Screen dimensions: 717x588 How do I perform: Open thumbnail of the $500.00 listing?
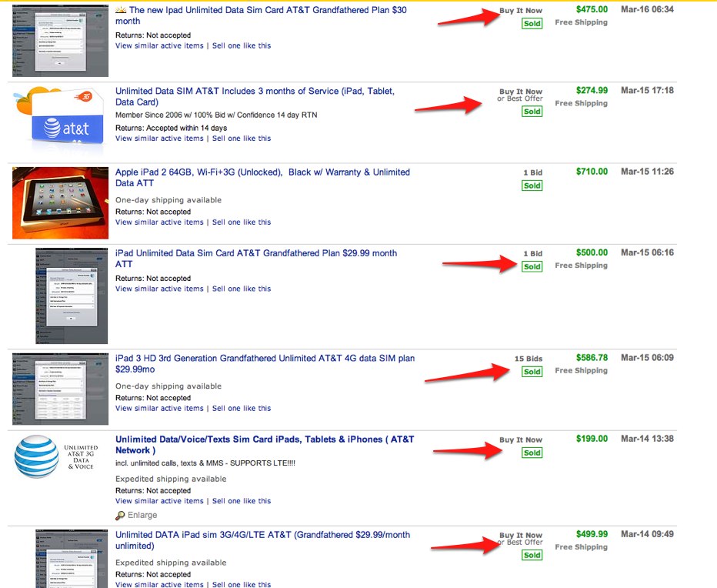click(72, 296)
